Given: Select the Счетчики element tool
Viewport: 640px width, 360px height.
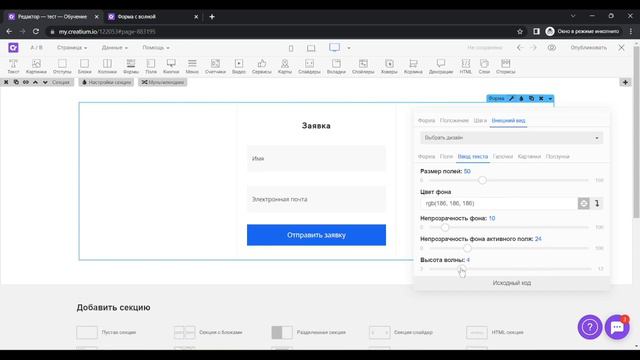Looking at the screenshot, I should 215,66.
